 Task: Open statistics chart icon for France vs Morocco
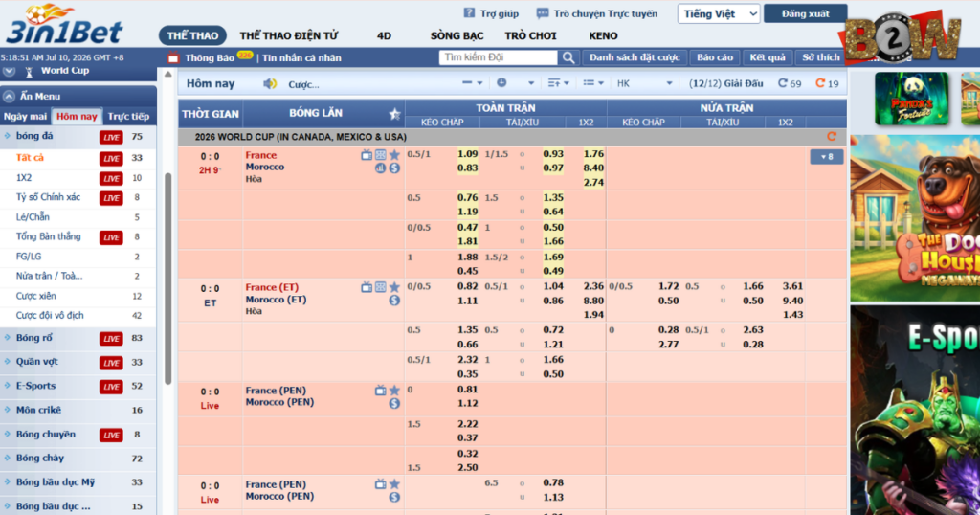tap(380, 168)
